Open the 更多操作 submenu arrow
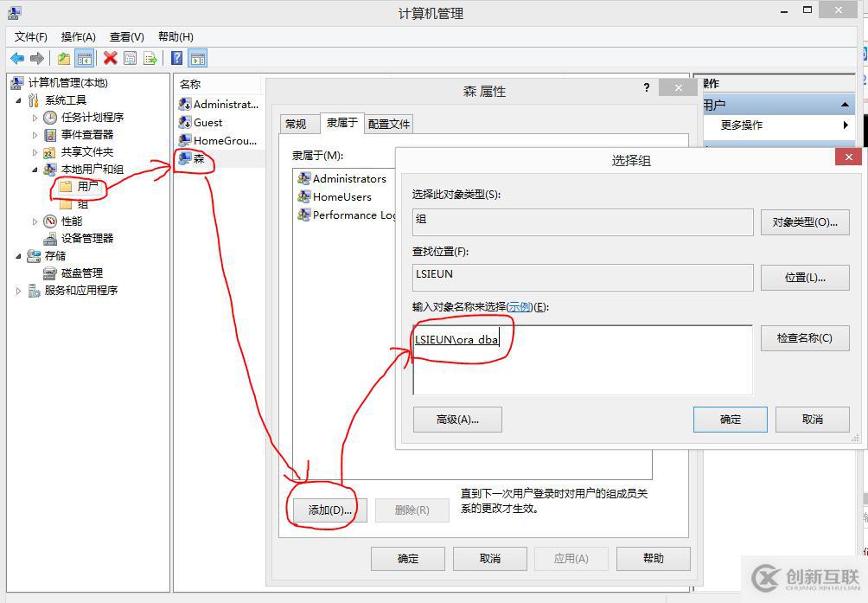Image resolution: width=868 pixels, height=603 pixels. pos(846,125)
